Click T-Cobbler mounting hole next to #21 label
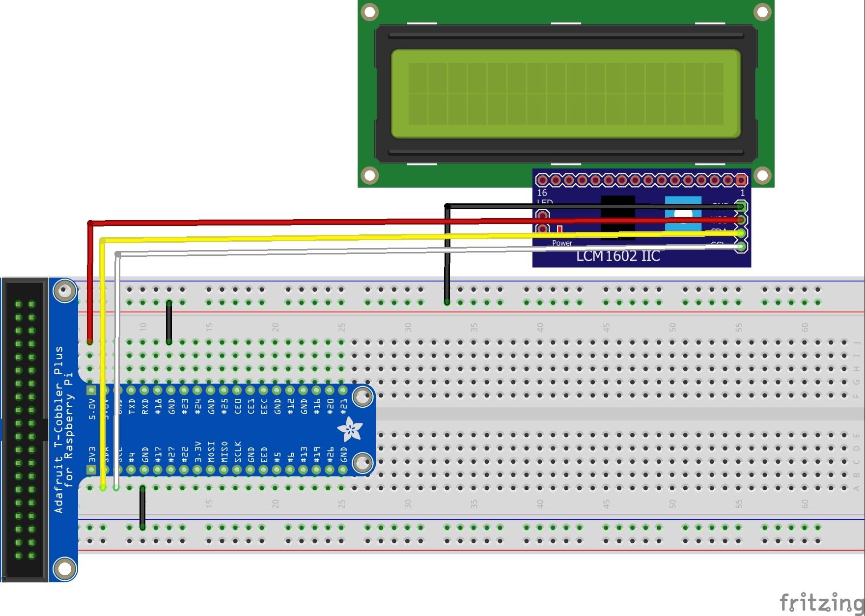Viewport: 865px width, 616px height. tap(363, 397)
